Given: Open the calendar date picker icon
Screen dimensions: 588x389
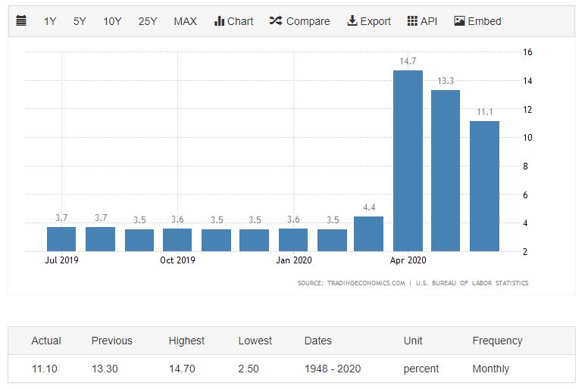Looking at the screenshot, I should 21,21.
